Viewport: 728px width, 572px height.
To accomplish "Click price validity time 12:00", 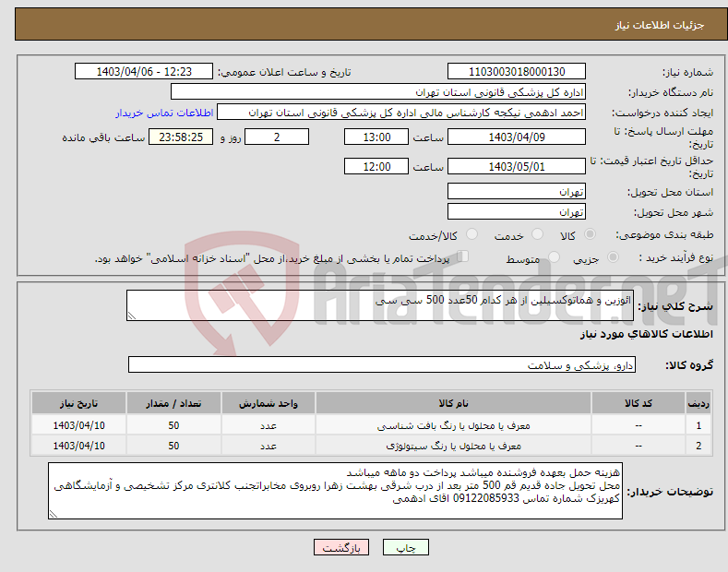I will click(376, 166).
